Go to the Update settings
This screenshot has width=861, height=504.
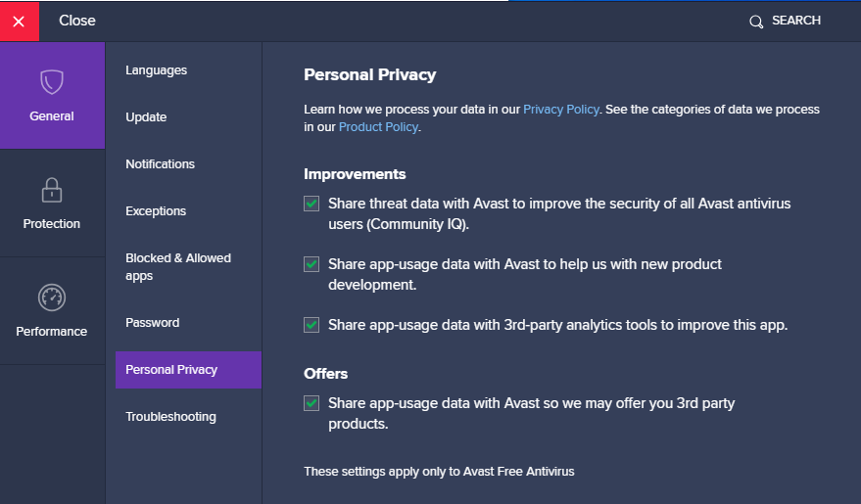point(146,117)
